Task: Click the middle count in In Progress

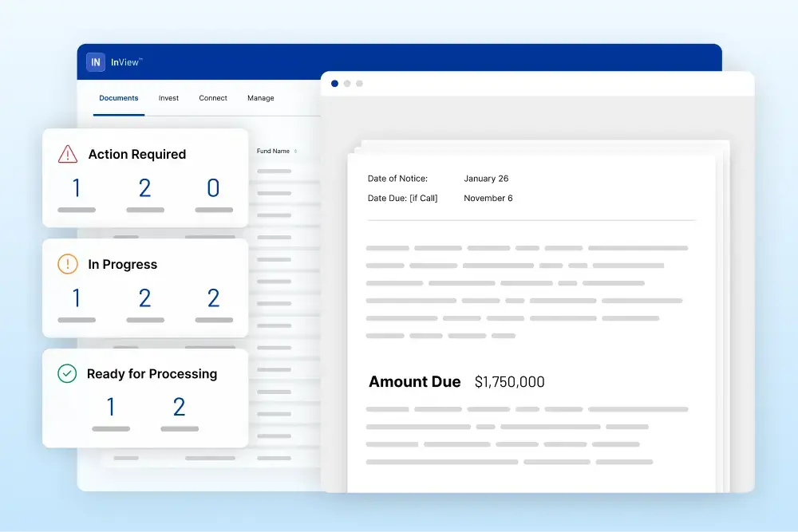Action: pos(145,298)
